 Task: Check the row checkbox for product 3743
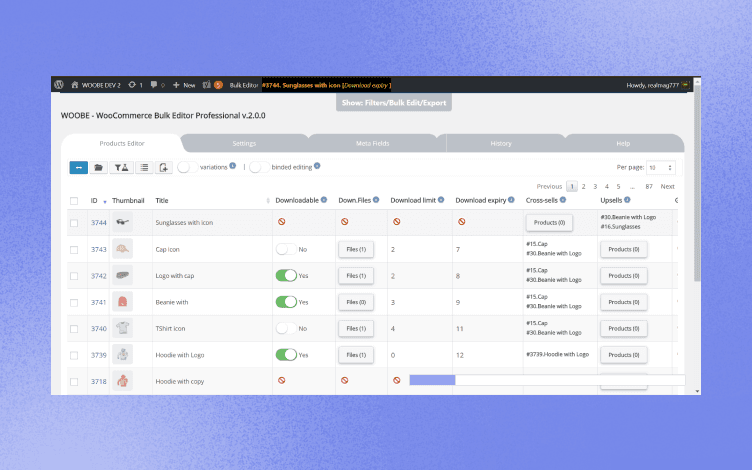click(x=74, y=250)
